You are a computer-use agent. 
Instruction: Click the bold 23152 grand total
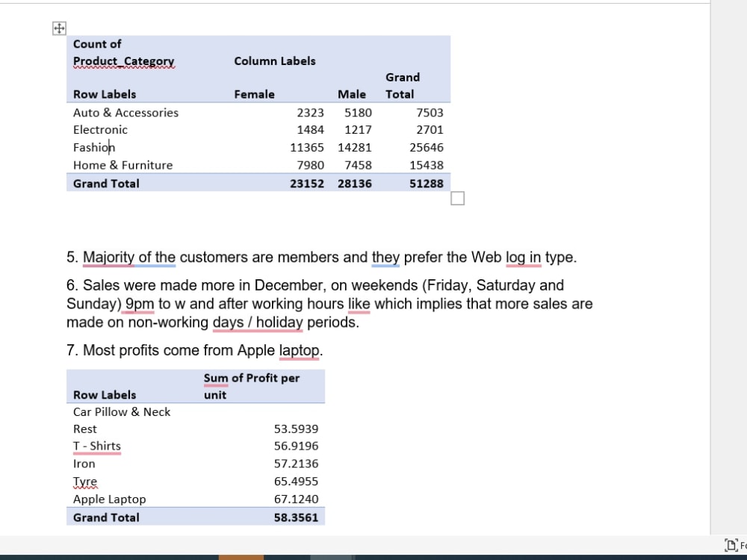pyautogui.click(x=307, y=184)
